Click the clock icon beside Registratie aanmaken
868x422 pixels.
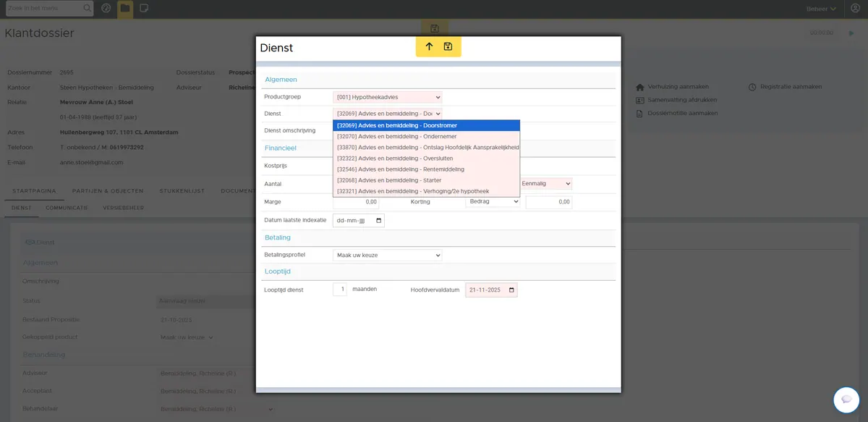[752, 87]
